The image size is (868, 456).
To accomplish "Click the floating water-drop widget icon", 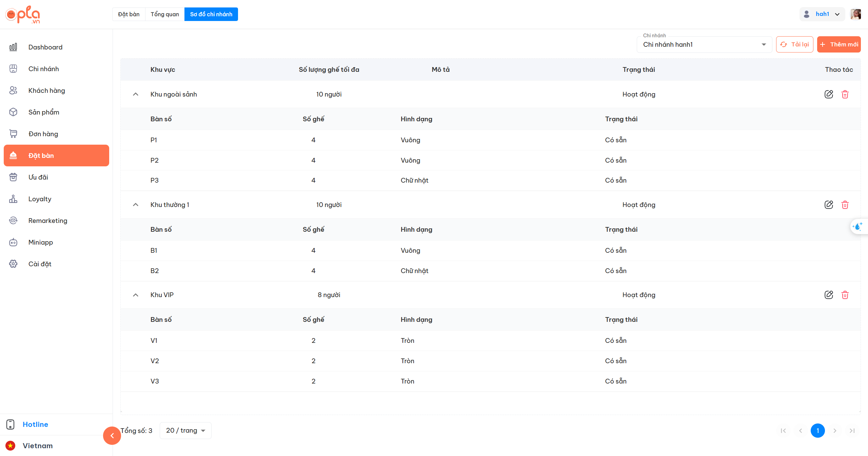I will tap(858, 226).
